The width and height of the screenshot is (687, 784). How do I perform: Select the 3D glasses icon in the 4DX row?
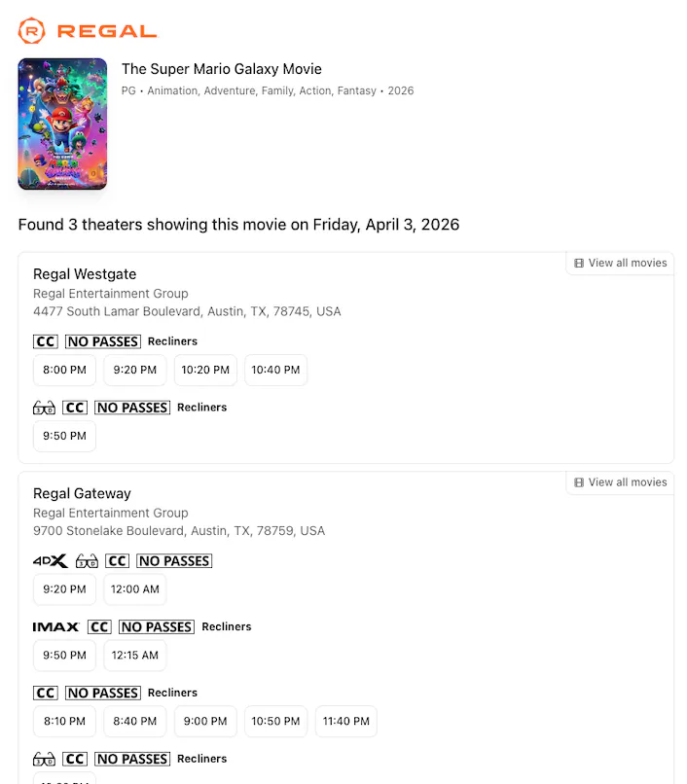click(x=86, y=560)
